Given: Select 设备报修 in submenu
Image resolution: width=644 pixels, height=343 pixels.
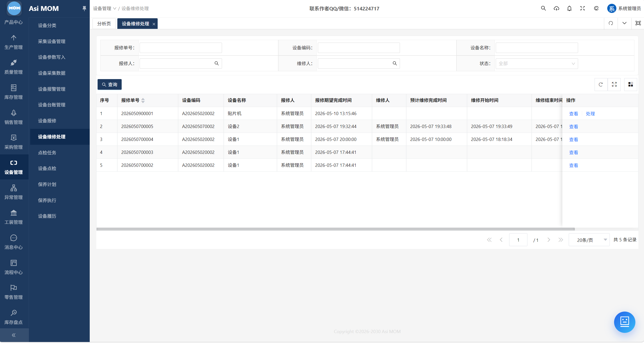Looking at the screenshot, I should coord(47,121).
